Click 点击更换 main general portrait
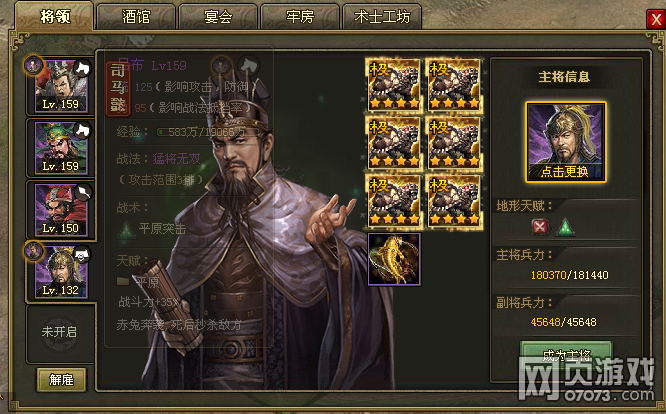 click(565, 142)
